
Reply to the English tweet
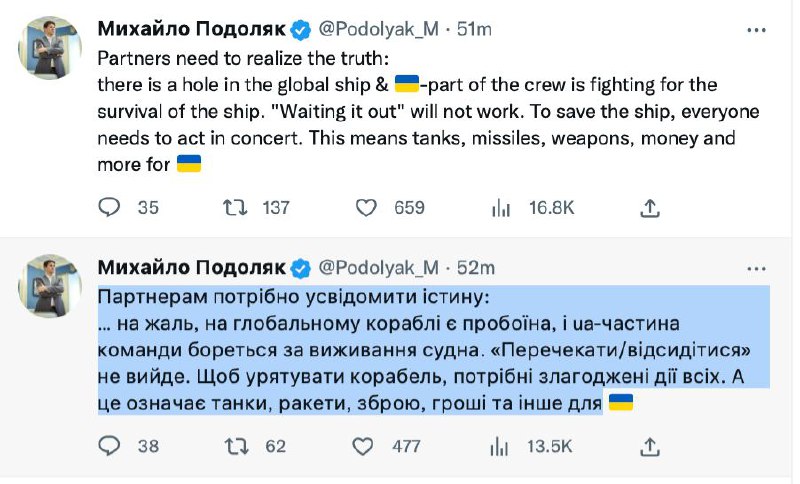coord(110,207)
